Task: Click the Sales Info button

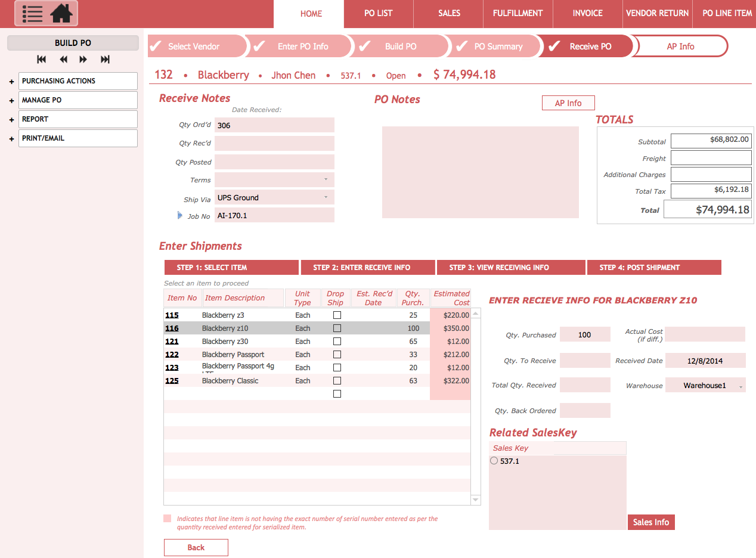Action: [651, 522]
